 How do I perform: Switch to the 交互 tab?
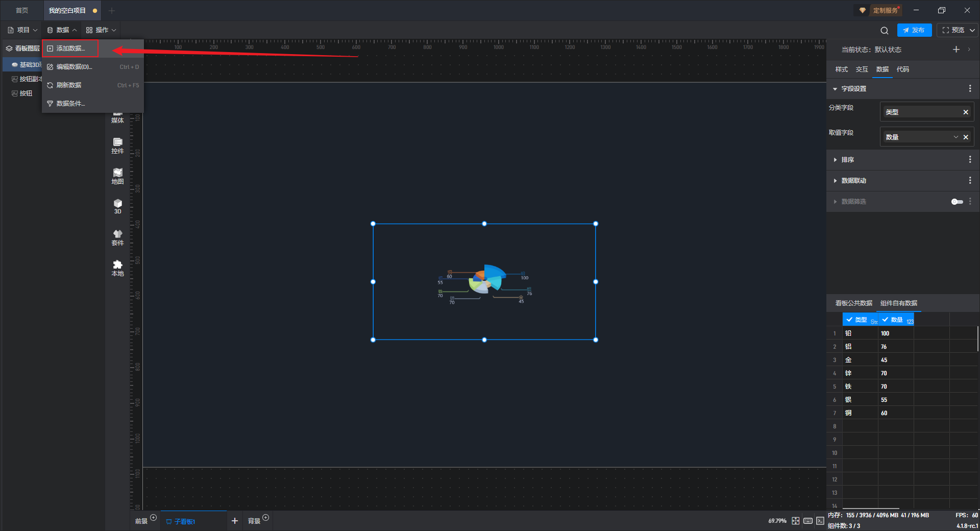[x=862, y=69]
